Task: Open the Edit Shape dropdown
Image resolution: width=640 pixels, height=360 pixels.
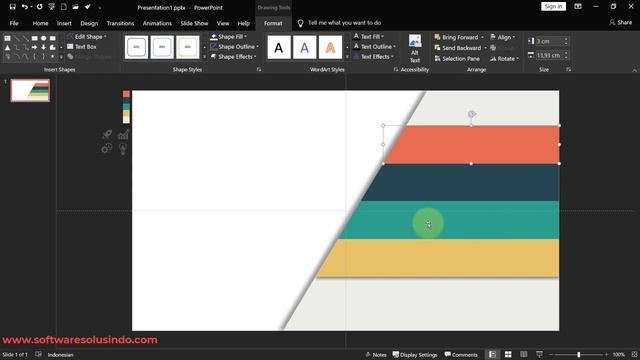Action: coord(87,37)
